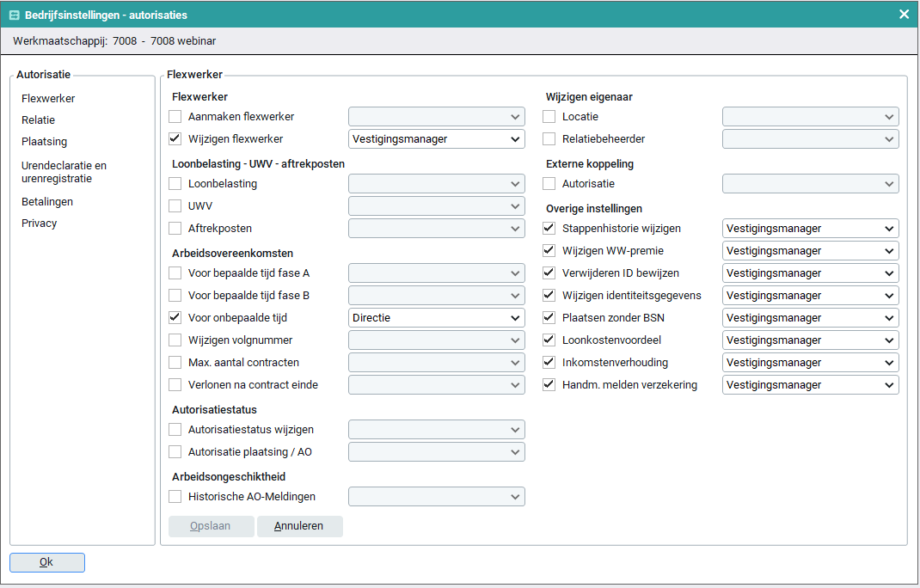Close the Bedrijfsinstellingen dialog
The width and height of the screenshot is (920, 588).
pyautogui.click(x=904, y=15)
